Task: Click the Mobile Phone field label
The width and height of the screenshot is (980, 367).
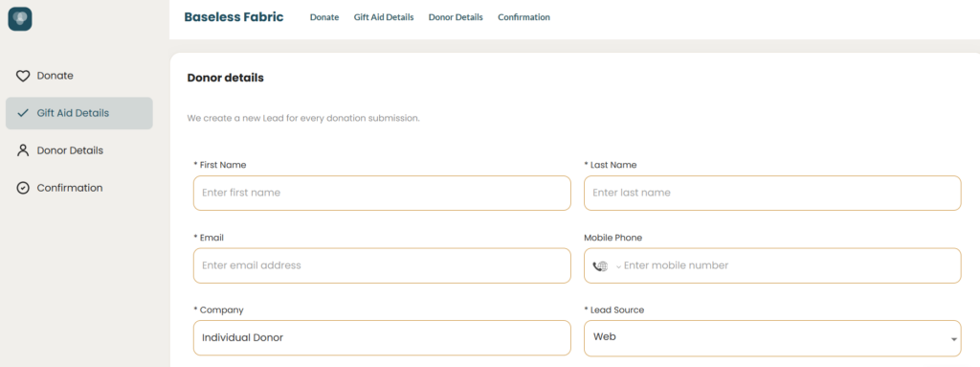Action: [x=613, y=238]
